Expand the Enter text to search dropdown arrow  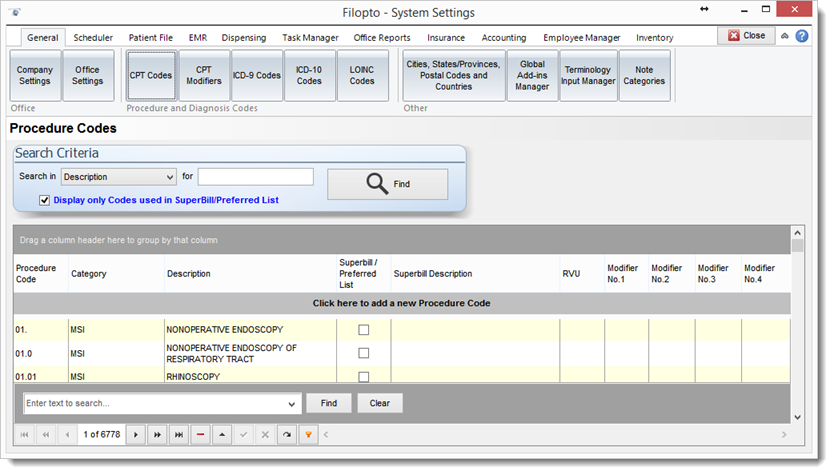point(292,404)
